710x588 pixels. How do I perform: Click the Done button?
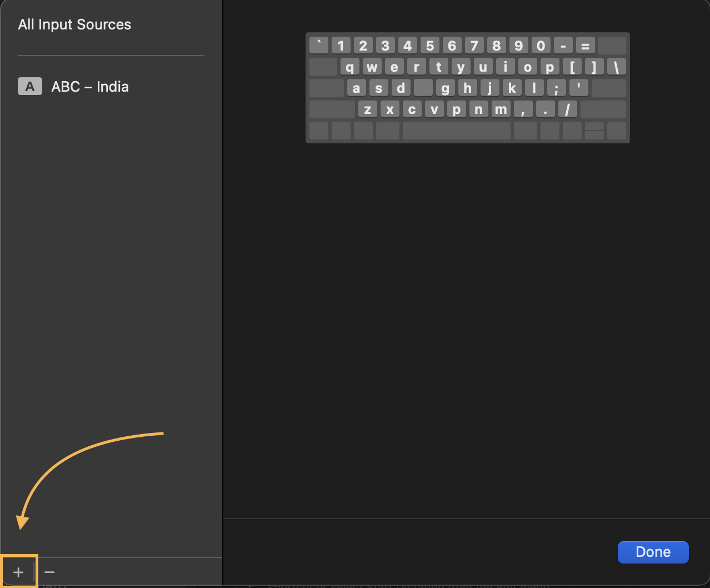point(653,552)
